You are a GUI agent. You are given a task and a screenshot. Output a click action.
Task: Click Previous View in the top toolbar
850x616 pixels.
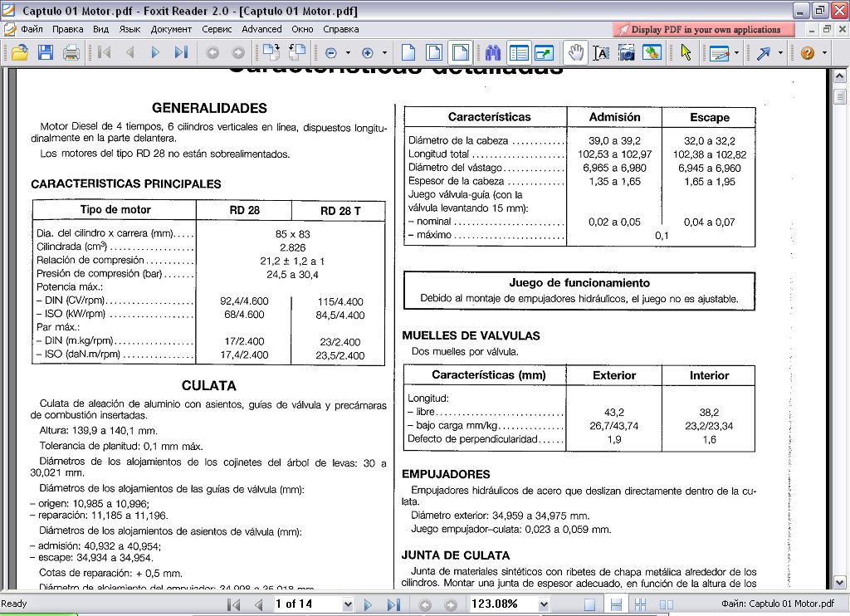[212, 52]
